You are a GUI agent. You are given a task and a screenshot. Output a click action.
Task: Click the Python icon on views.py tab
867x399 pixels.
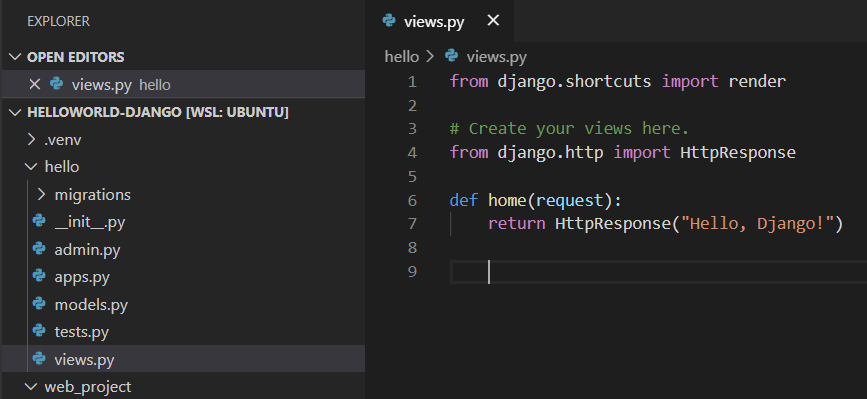coord(389,21)
